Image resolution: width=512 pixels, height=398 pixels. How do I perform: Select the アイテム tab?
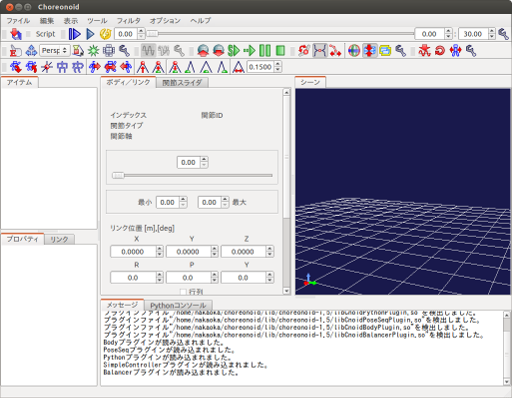pos(20,82)
